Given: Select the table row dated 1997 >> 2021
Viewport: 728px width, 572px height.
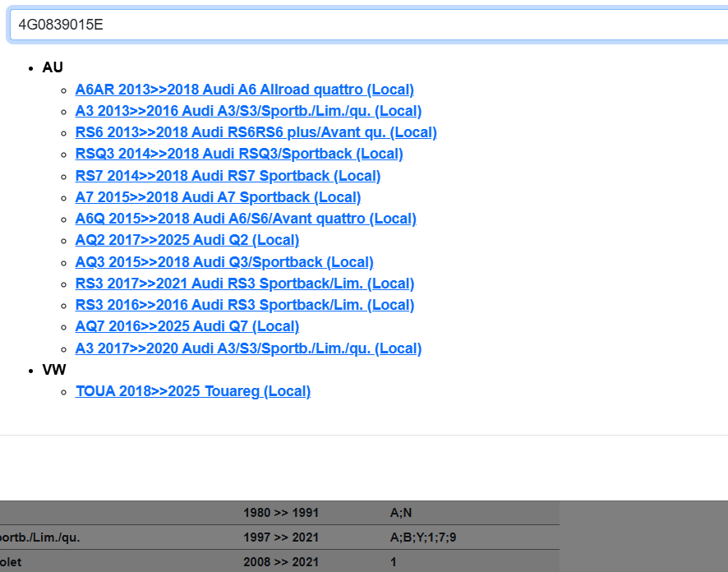Looking at the screenshot, I should [280, 537].
